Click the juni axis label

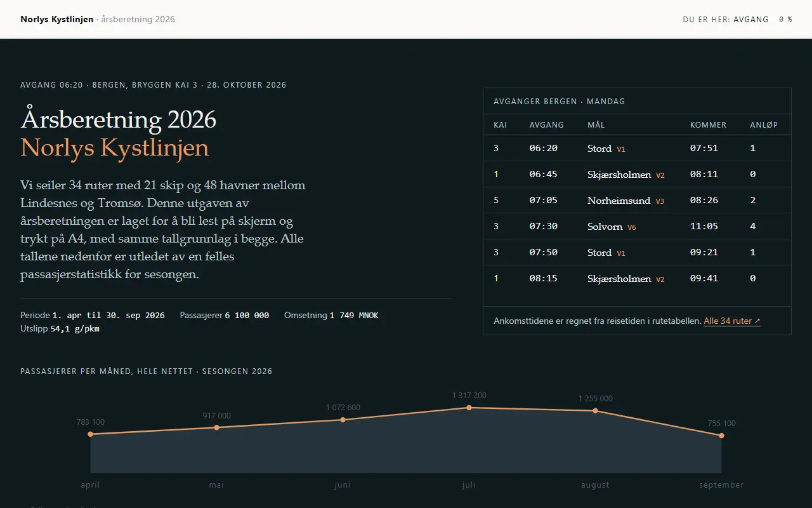coord(343,485)
